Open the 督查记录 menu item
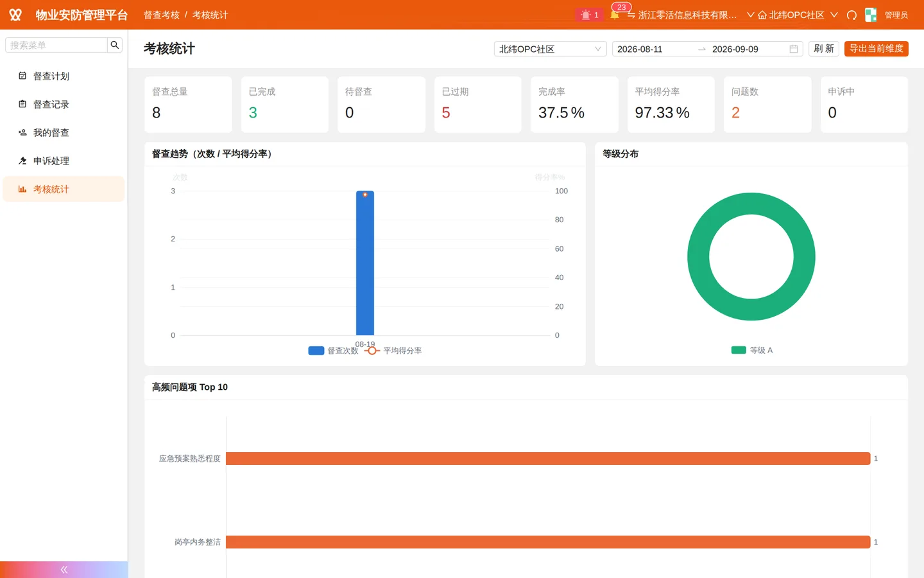This screenshot has height=578, width=924. pyautogui.click(x=64, y=104)
